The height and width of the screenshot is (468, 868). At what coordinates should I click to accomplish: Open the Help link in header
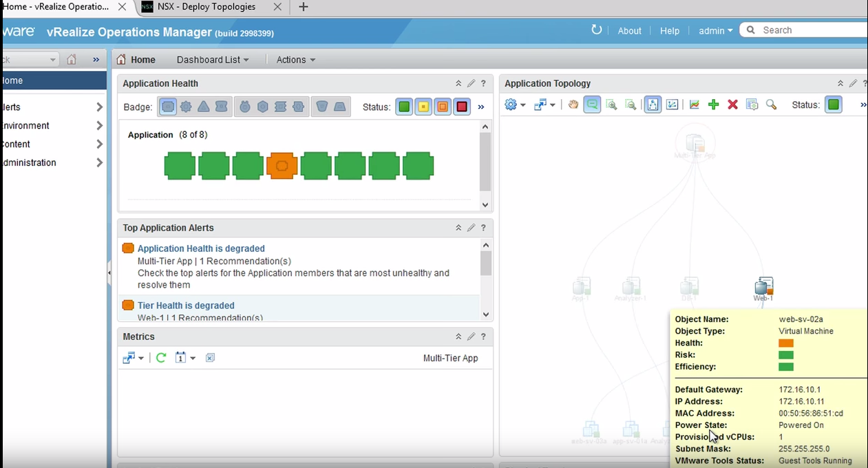click(670, 31)
